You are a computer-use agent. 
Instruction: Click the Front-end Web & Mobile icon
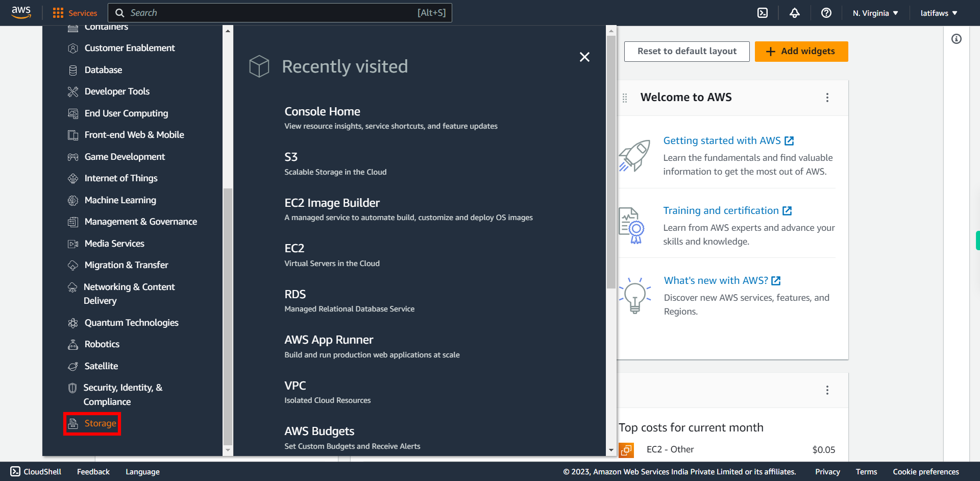coord(73,135)
